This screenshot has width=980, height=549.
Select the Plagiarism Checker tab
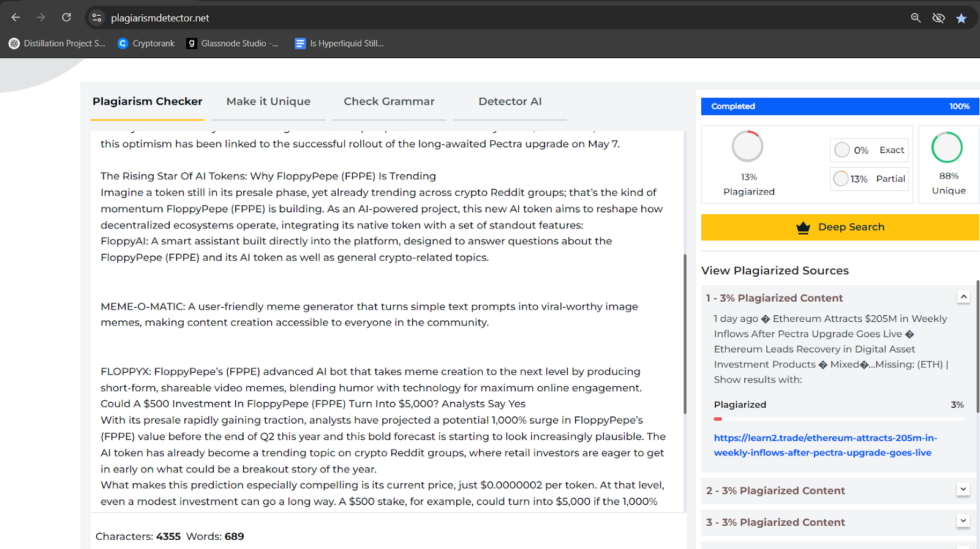tap(148, 102)
